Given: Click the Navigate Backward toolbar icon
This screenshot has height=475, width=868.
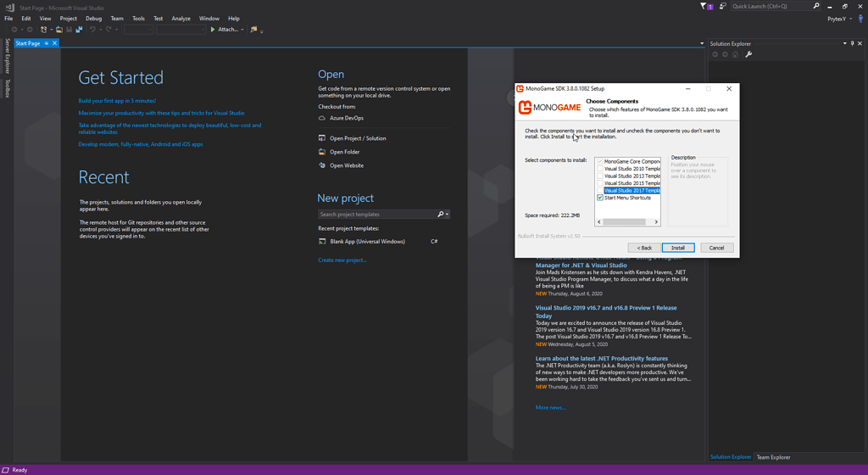Looking at the screenshot, I should click(14, 30).
